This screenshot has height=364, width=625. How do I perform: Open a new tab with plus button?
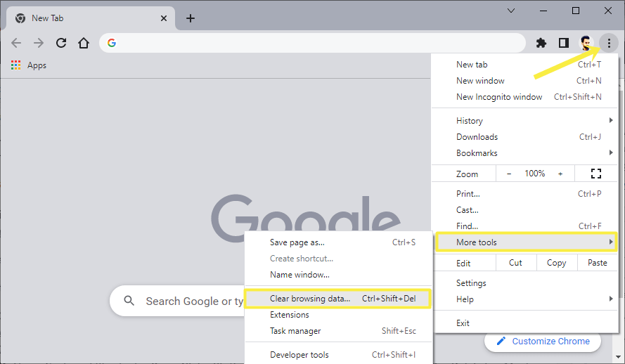coord(191,18)
